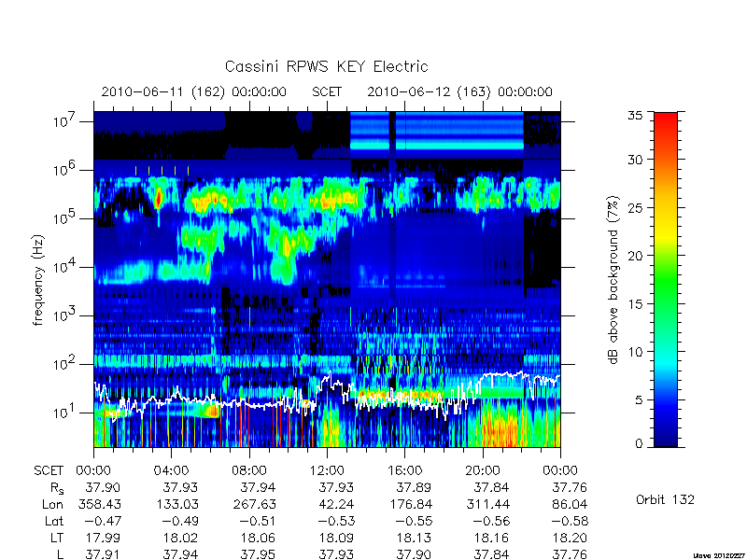Click the 08:00 time axis label
The height and width of the screenshot is (560, 747).
point(248,470)
